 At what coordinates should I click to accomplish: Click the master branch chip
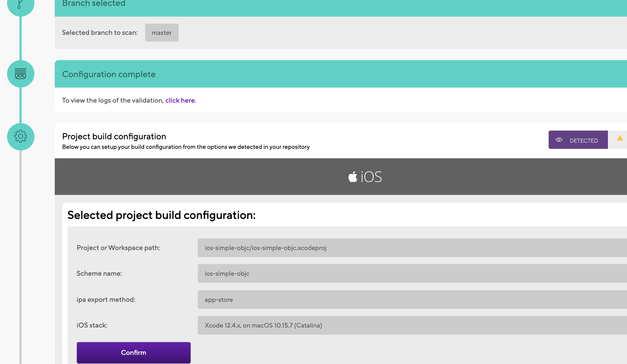tap(162, 33)
